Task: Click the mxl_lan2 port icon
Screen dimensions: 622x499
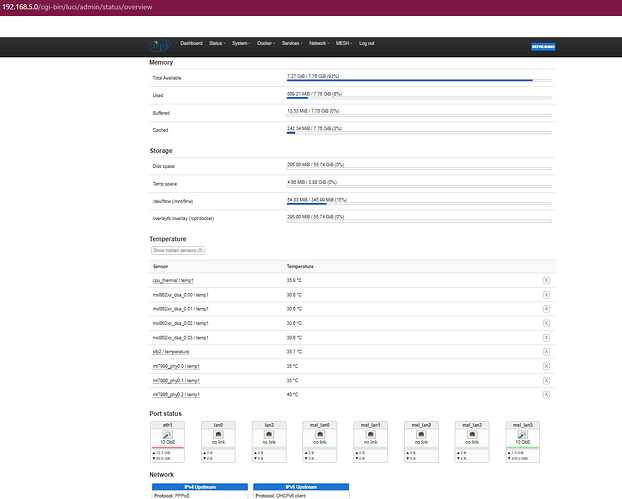Action: click(x=421, y=435)
